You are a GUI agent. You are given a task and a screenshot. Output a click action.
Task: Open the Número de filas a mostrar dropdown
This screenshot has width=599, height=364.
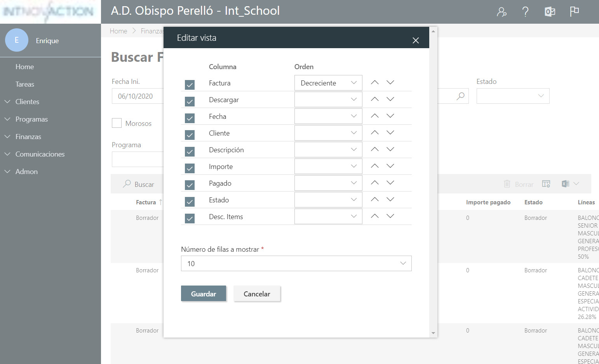pos(296,263)
